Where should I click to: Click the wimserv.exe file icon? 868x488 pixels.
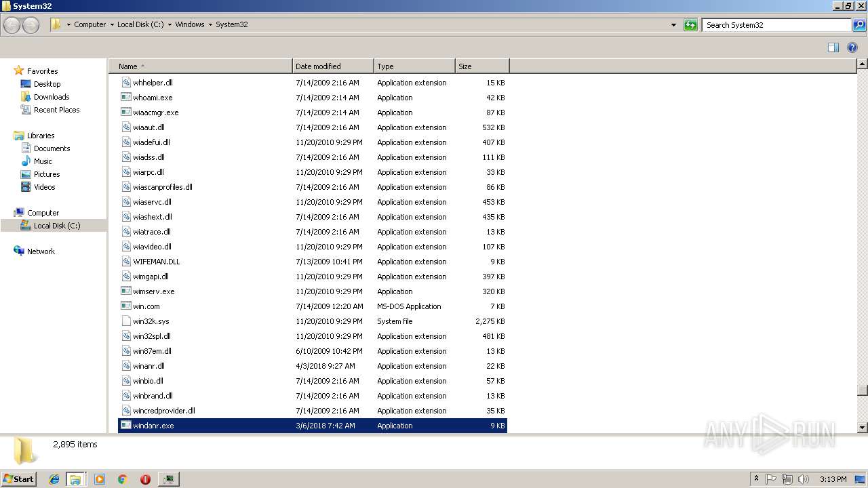(126, 291)
